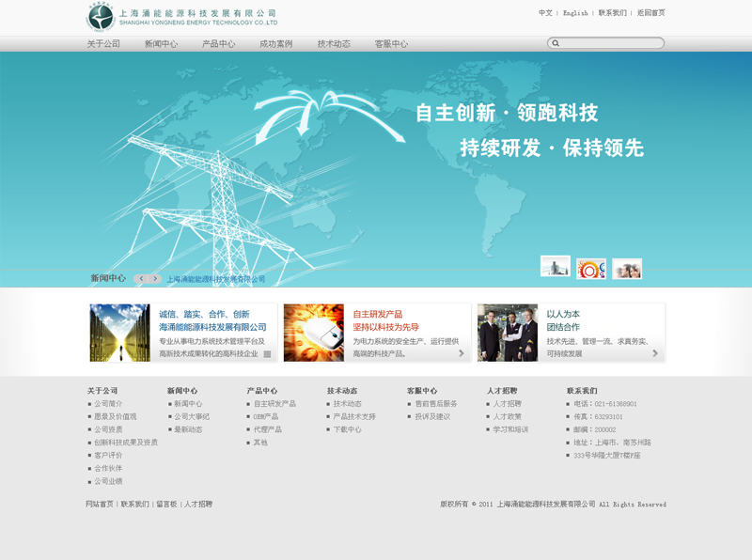Open the 产品中心 navigation menu

218,44
